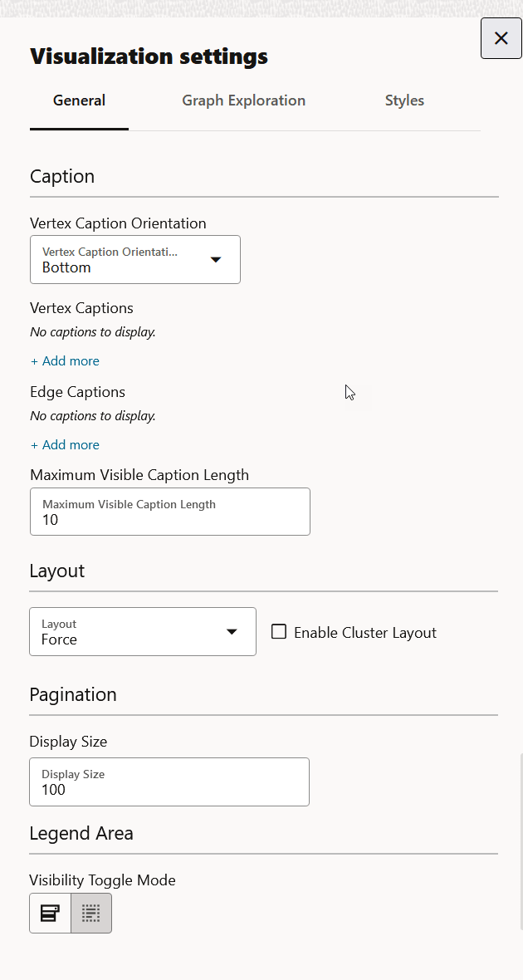
Task: Click Add more link for Edge Captions
Action: 71,445
